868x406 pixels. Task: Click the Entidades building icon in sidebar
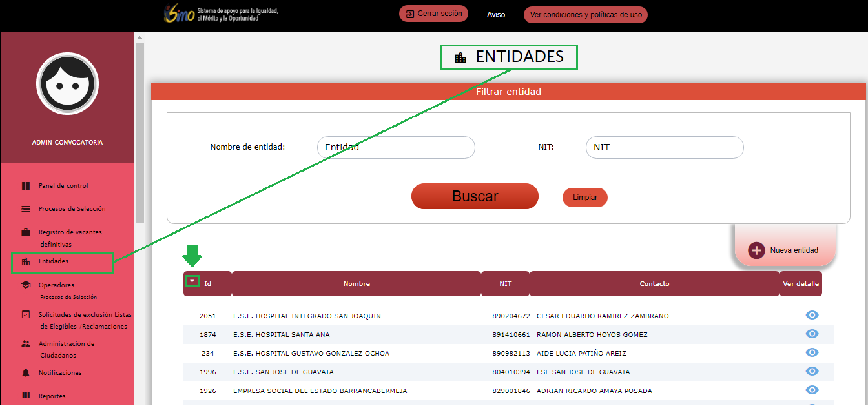pos(26,262)
